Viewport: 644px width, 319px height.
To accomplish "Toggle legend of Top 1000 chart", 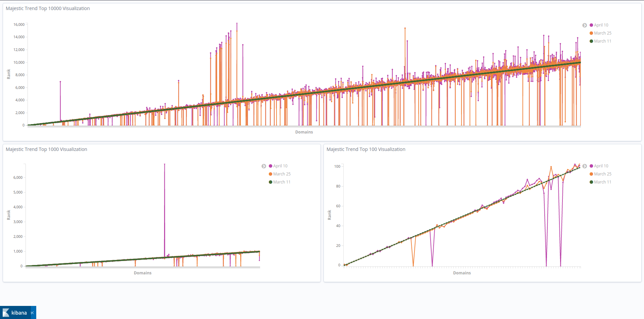I will [x=264, y=166].
